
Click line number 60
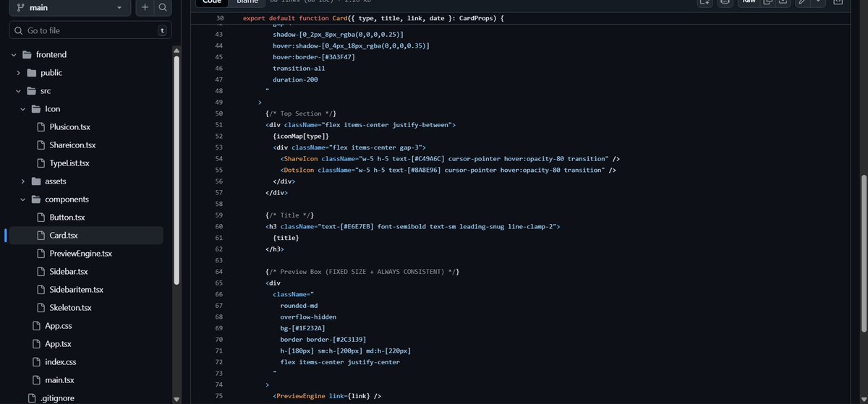tap(219, 226)
